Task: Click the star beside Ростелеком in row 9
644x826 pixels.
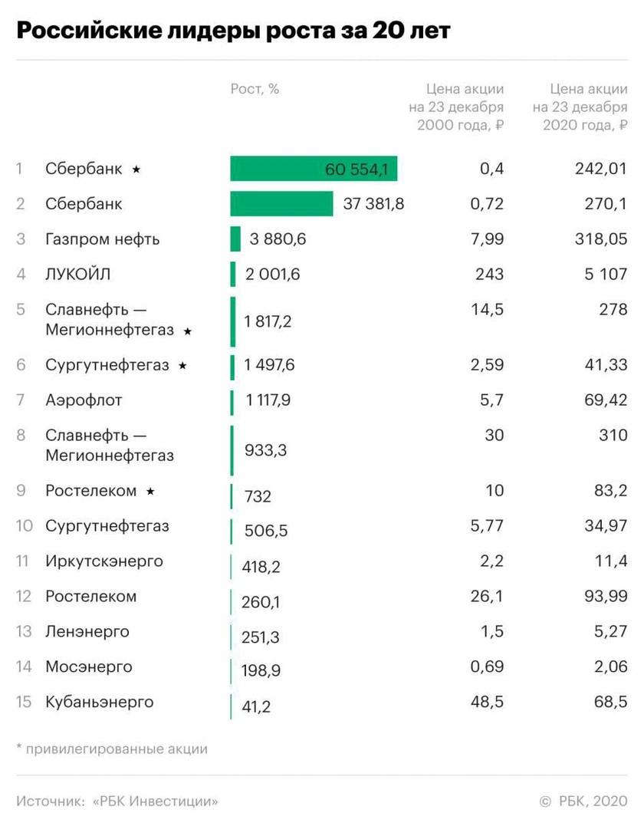Action: point(150,491)
